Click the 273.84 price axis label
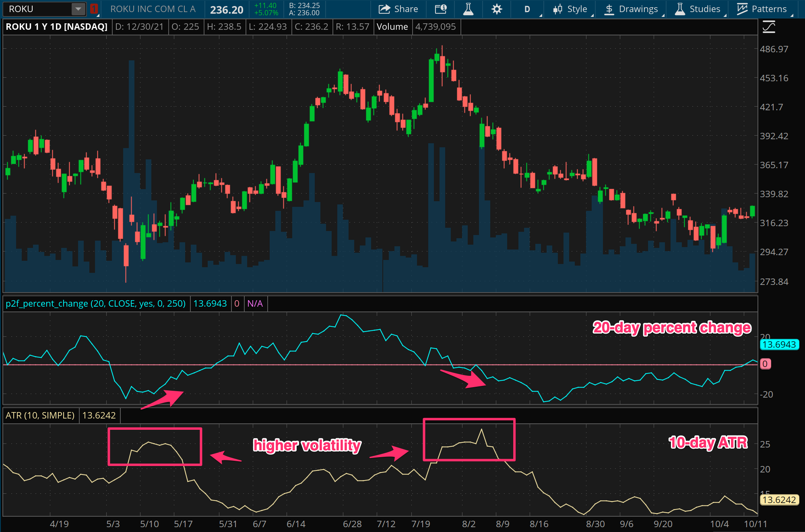Image resolution: width=805 pixels, height=532 pixels. tap(774, 282)
